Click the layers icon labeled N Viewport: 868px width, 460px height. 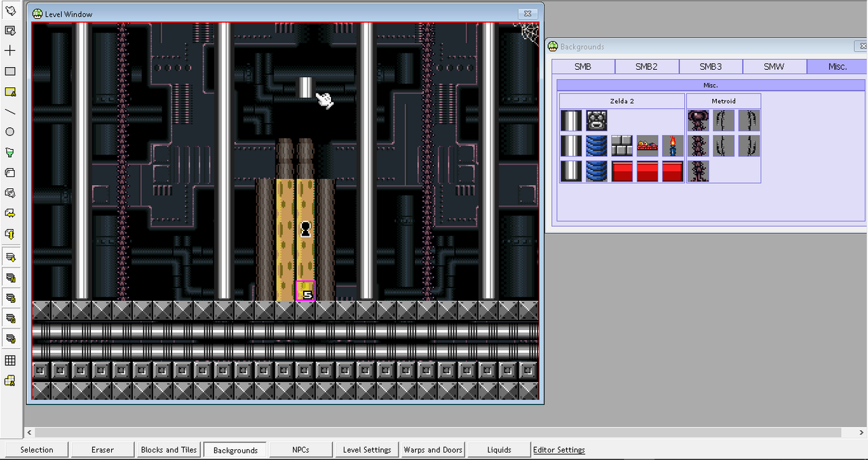10,278
